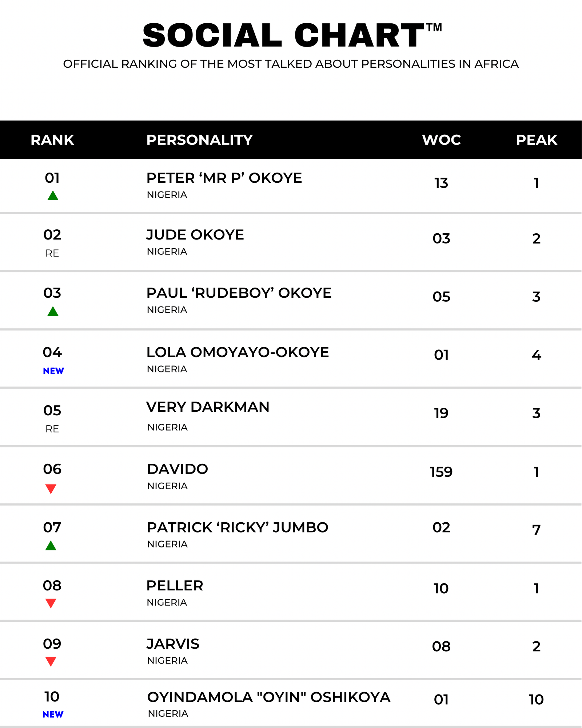582x728 pixels.
Task: Open the Very Darkman entry
Action: coord(291,417)
